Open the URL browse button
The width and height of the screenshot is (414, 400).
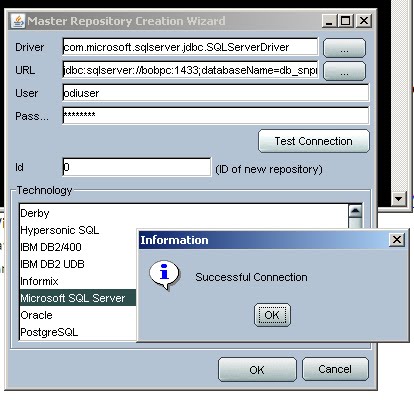pyautogui.click(x=344, y=71)
